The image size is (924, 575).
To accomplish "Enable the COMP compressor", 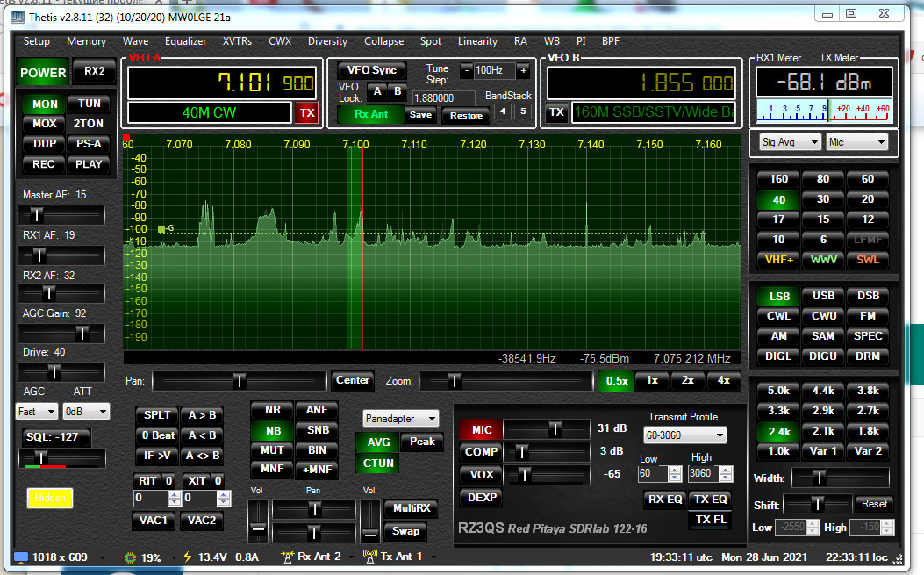I will point(482,452).
